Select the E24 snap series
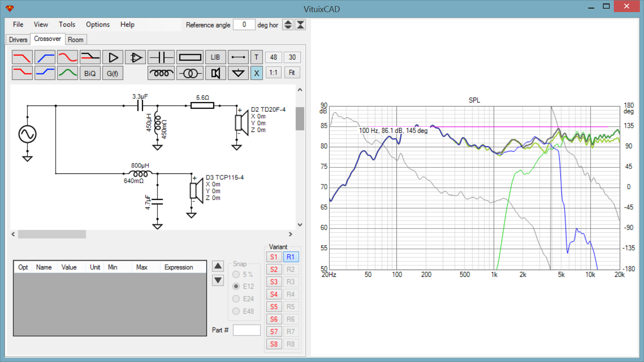This screenshot has height=362, width=644. tap(243, 299)
